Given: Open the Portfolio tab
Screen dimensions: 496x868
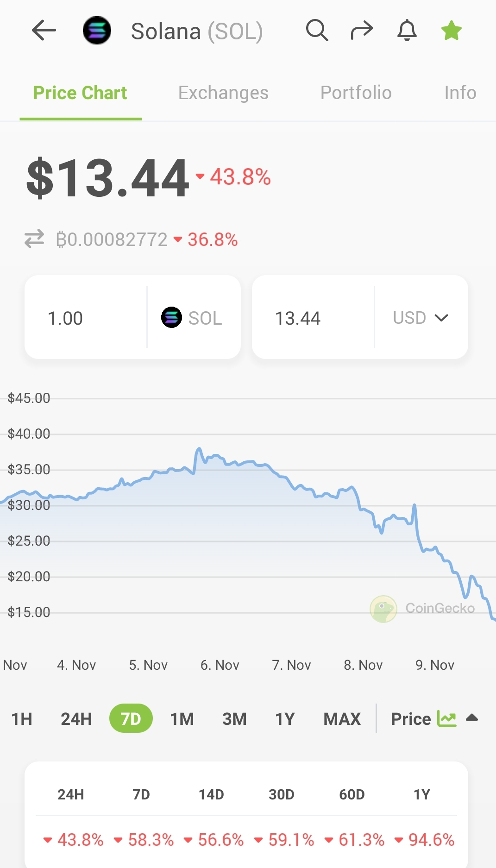Looking at the screenshot, I should (356, 93).
